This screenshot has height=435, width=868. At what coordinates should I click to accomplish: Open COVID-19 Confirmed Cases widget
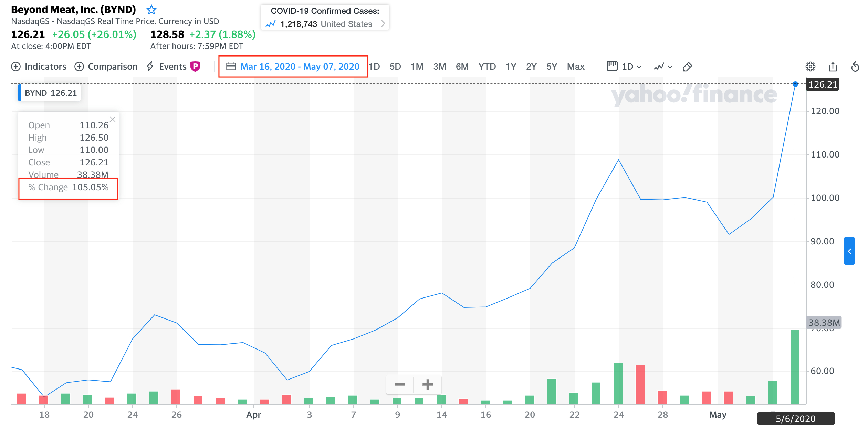pos(325,17)
